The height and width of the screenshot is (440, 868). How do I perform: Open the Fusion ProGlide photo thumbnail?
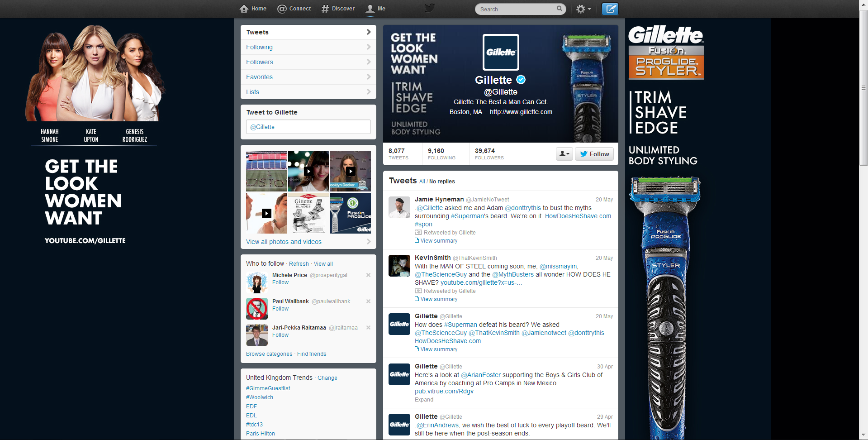tap(351, 213)
